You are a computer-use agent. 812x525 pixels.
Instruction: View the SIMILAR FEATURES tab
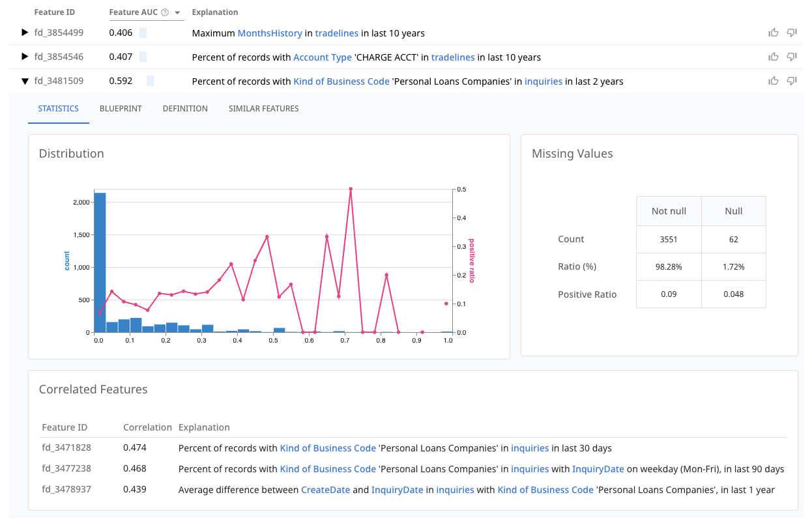[263, 108]
